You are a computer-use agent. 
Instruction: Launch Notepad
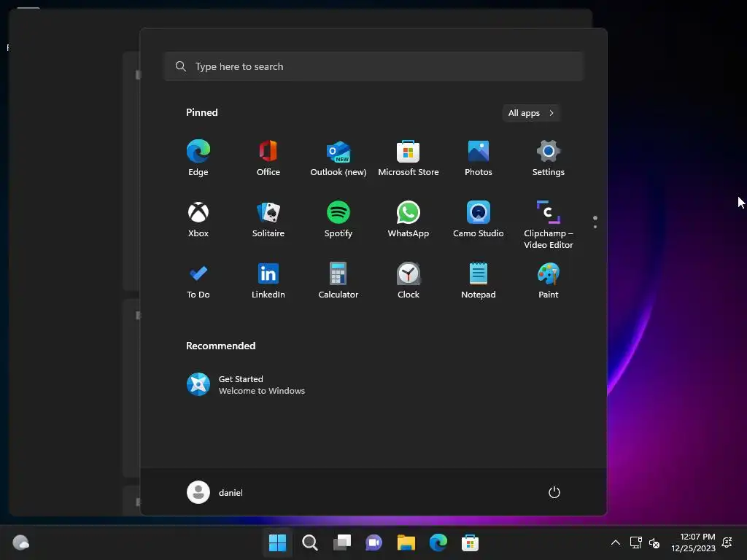coord(479,281)
